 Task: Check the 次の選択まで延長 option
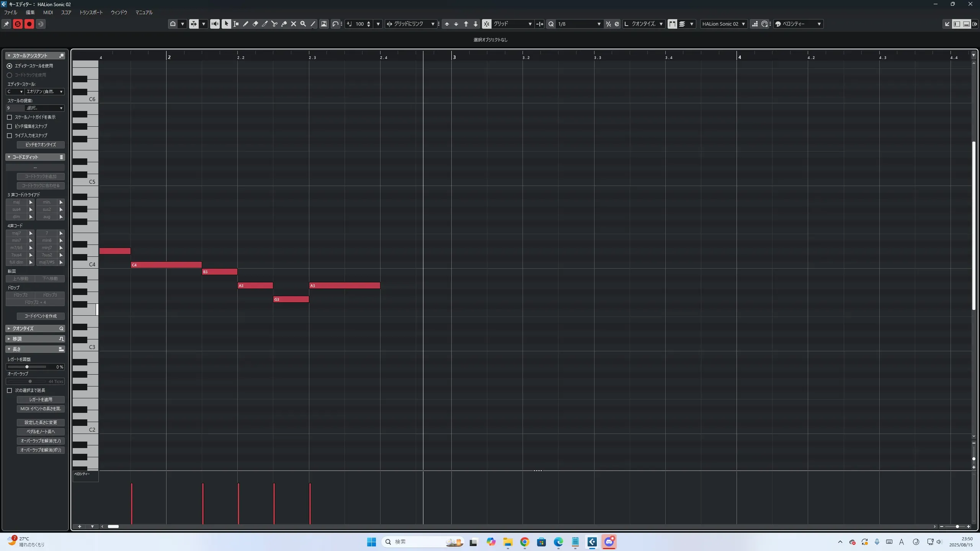[x=10, y=390]
